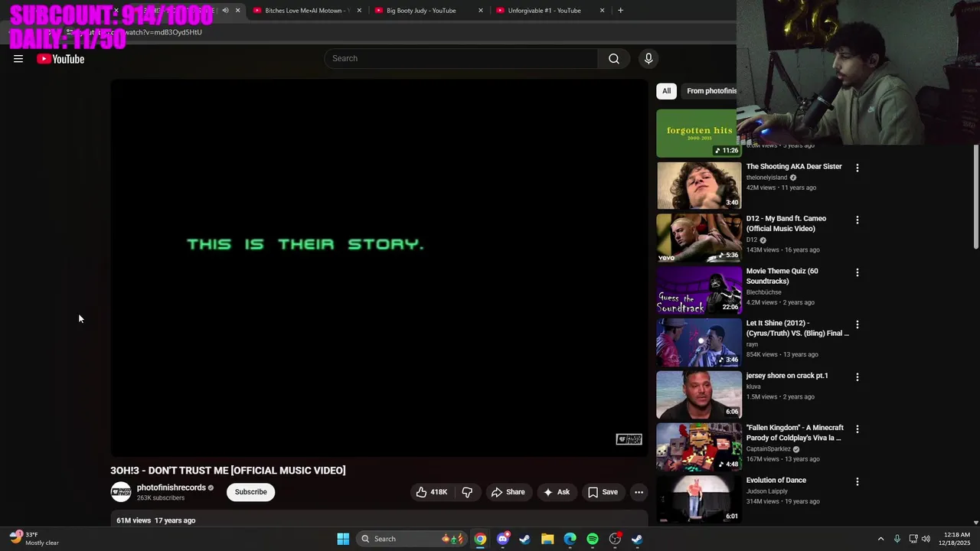Visit Judson Laipply channel name

[767, 491]
